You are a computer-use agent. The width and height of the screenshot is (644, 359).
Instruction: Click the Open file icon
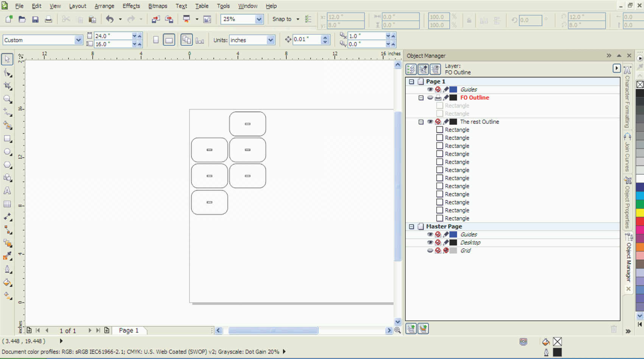click(22, 19)
